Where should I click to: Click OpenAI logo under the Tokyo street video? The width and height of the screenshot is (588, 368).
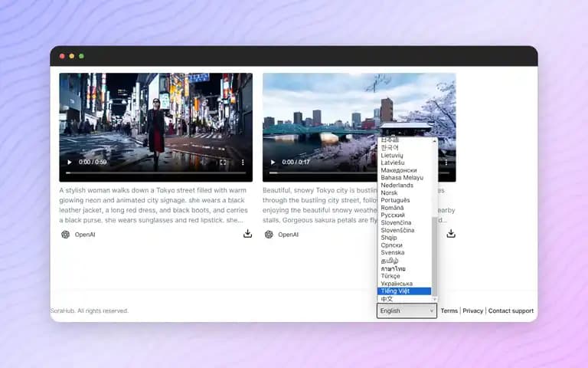tap(65, 235)
